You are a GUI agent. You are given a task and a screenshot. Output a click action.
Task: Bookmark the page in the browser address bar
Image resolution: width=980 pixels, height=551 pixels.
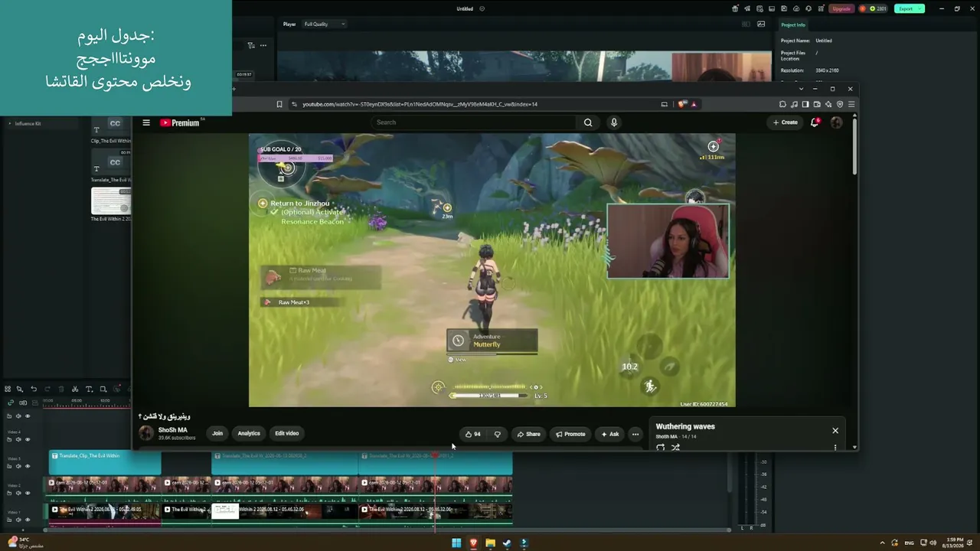pyautogui.click(x=279, y=104)
